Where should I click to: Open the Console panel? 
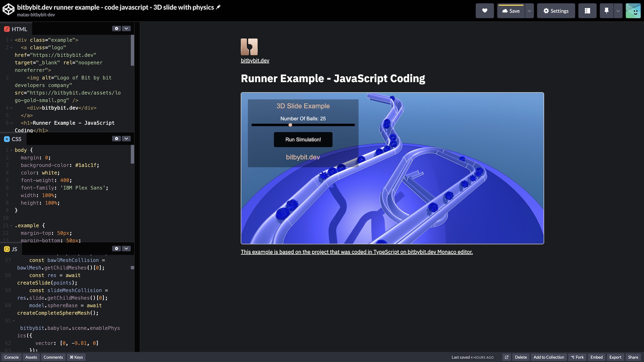tap(11, 357)
